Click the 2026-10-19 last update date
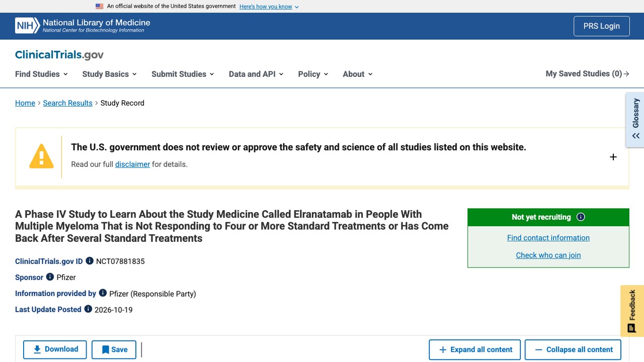 click(114, 310)
